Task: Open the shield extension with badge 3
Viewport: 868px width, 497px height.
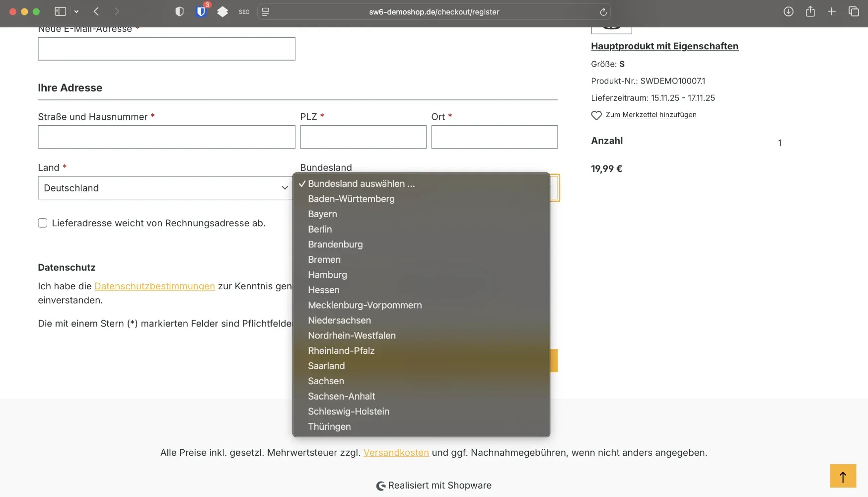Action: click(x=201, y=11)
